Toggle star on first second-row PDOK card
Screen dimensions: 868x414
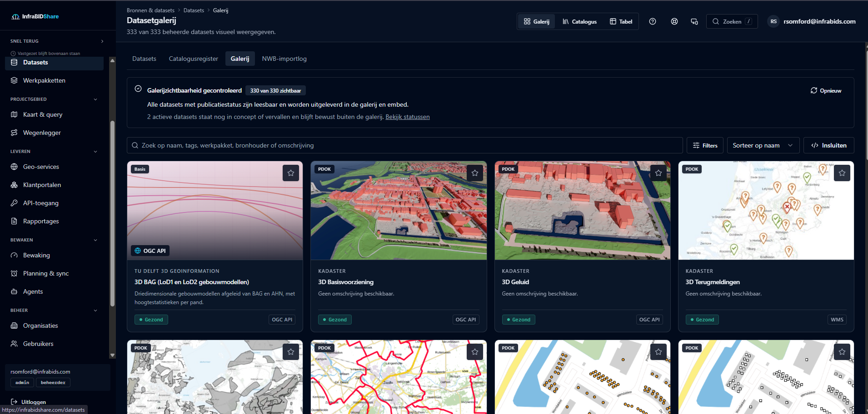[291, 352]
